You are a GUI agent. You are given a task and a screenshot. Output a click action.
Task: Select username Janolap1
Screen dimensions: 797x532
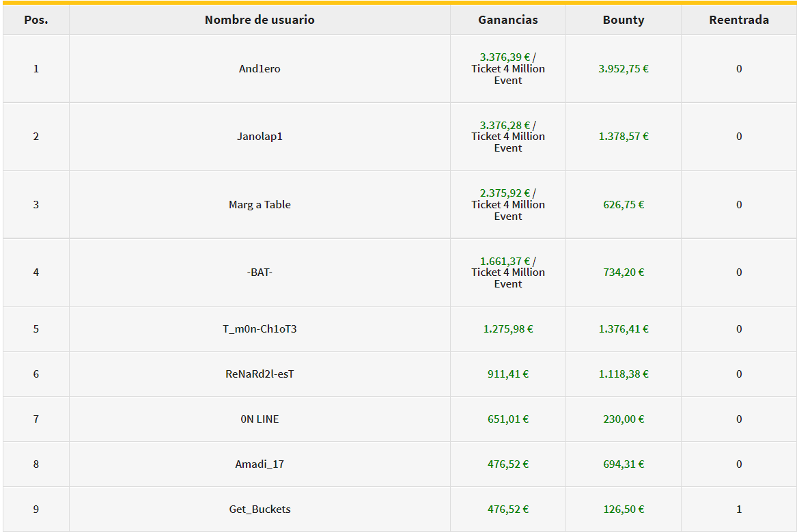coord(260,136)
